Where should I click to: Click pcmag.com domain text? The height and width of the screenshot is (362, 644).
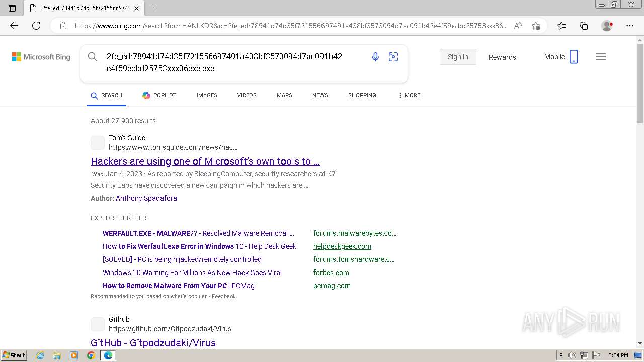coord(332,286)
